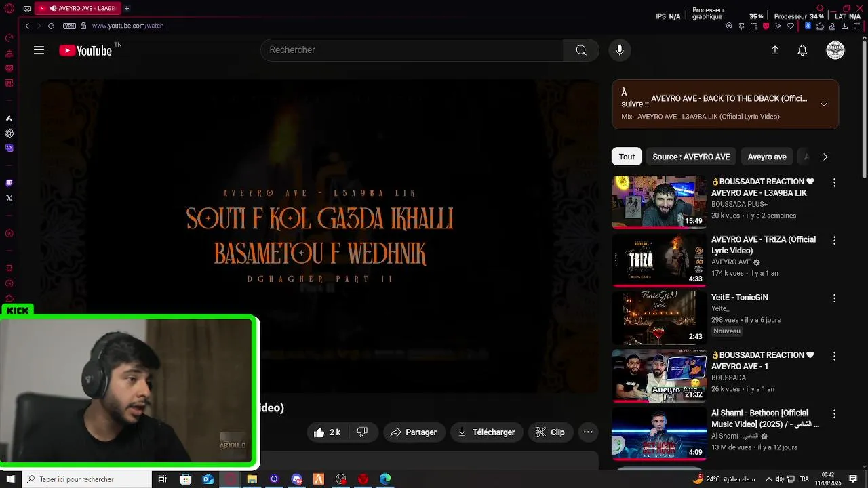Open browser profile icon in toolbar
This screenshot has width=868, height=488.
(832, 26)
